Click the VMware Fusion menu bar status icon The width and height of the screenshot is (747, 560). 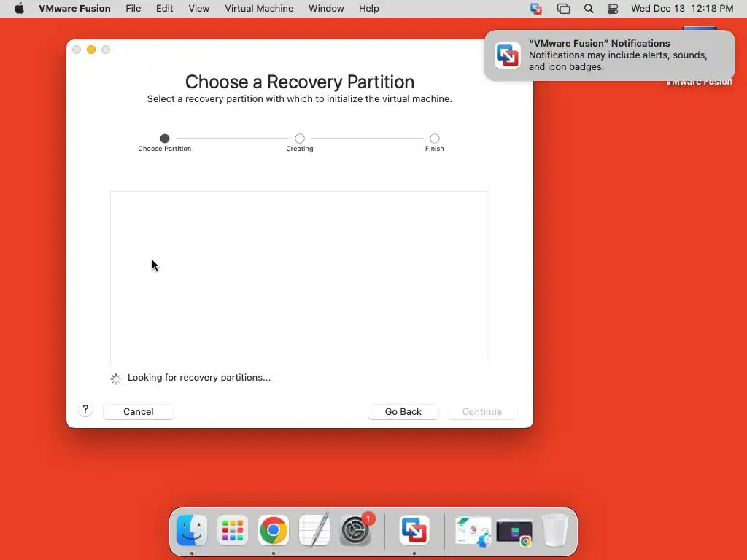tap(536, 9)
